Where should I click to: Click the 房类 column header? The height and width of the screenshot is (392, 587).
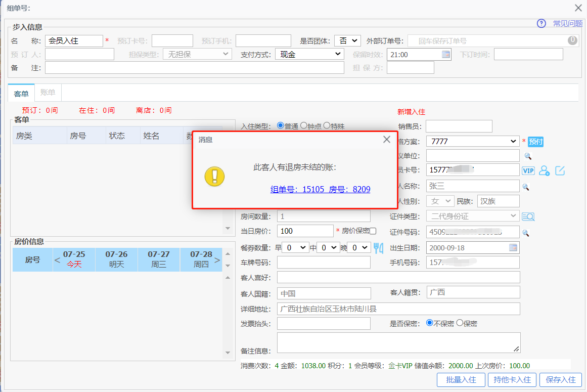[40, 136]
